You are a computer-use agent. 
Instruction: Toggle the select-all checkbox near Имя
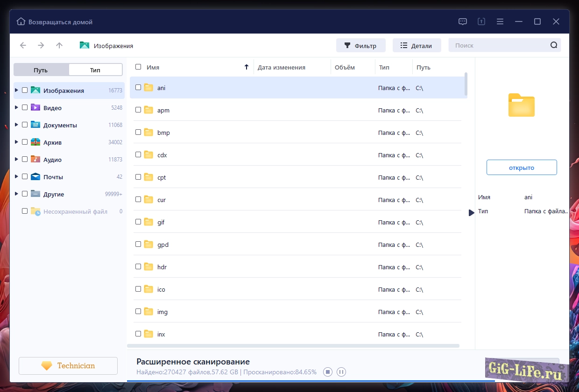(x=138, y=67)
